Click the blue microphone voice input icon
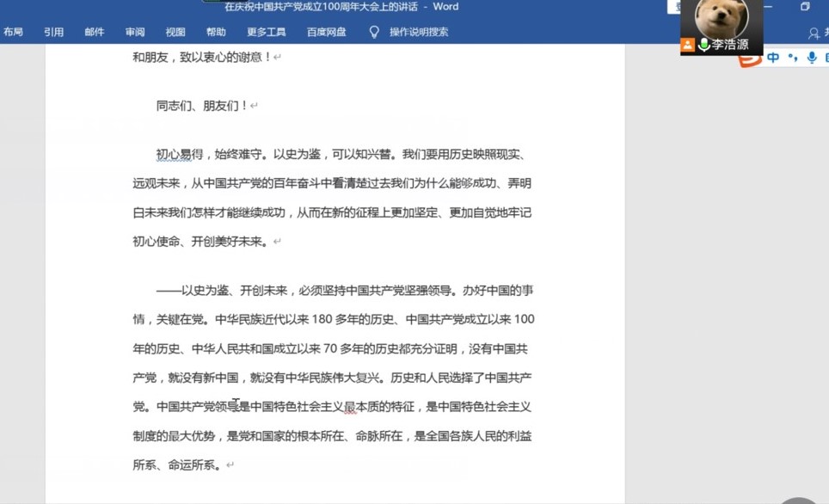This screenshot has height=504, width=829. [811, 58]
